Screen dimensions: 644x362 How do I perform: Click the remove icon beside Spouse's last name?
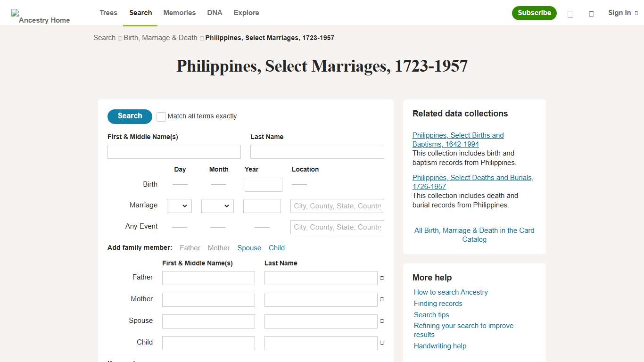point(381,321)
